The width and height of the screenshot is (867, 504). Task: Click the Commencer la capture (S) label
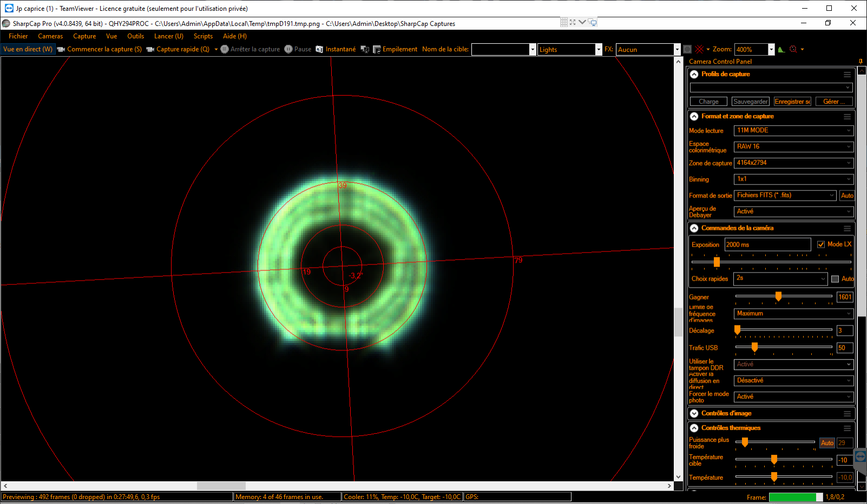(104, 49)
